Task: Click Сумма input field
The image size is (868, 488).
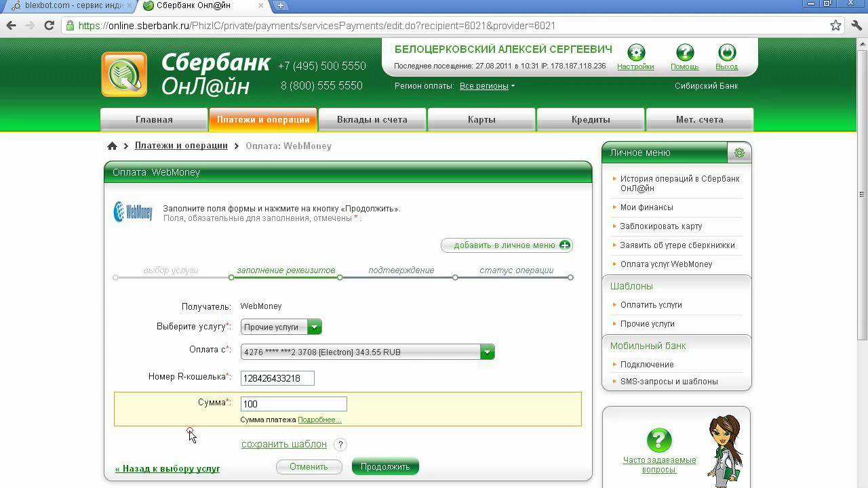Action: pyautogui.click(x=294, y=404)
